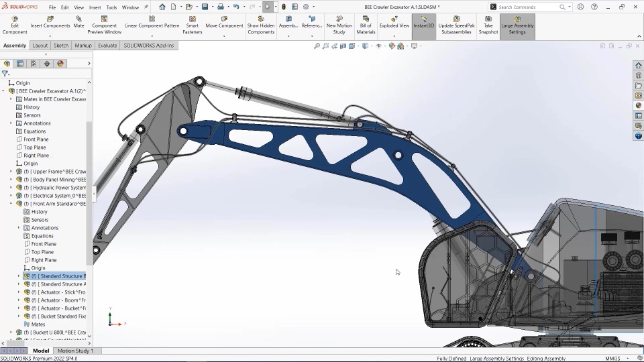Click the Take Snapshot icon
The width and height of the screenshot is (644, 362).
tap(488, 19)
